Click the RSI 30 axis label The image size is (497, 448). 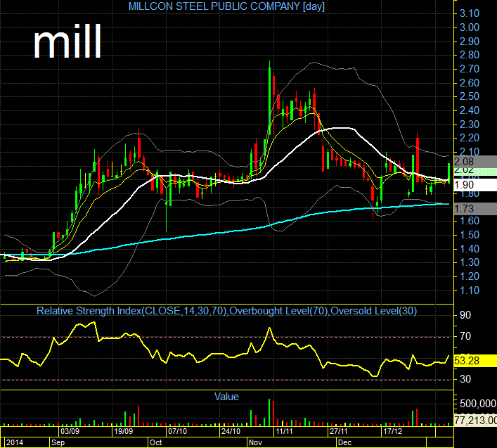[465, 379]
